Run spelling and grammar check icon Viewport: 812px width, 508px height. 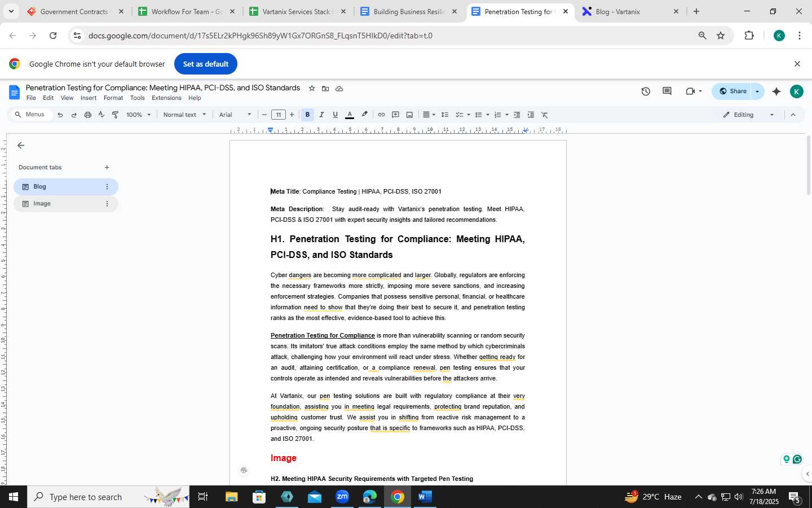click(x=101, y=115)
